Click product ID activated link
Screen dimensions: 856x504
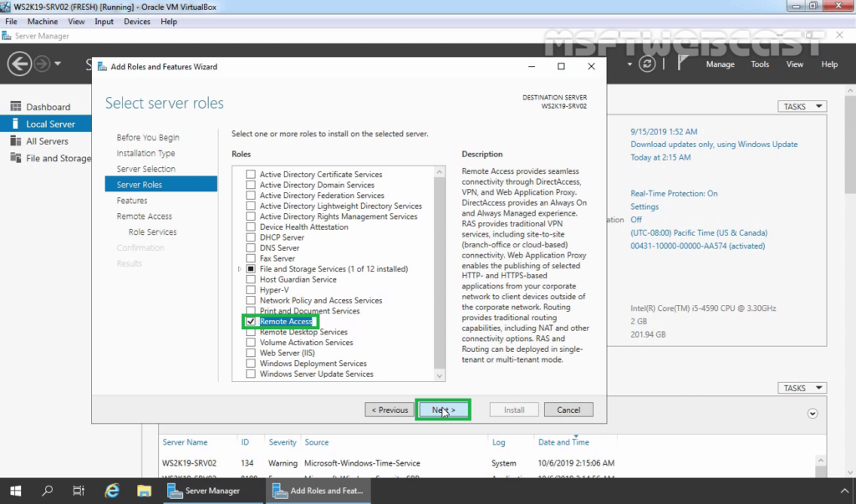(x=697, y=246)
